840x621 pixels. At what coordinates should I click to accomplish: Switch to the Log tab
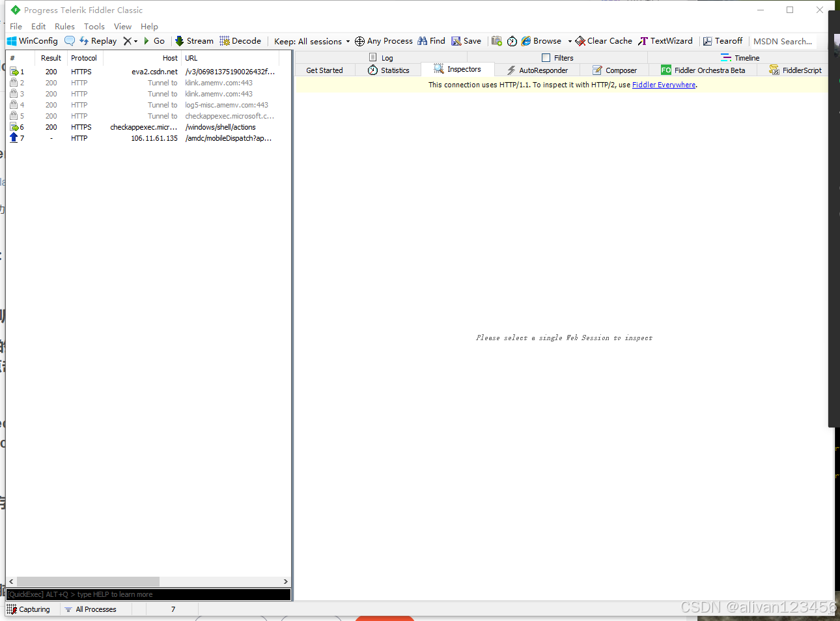381,57
